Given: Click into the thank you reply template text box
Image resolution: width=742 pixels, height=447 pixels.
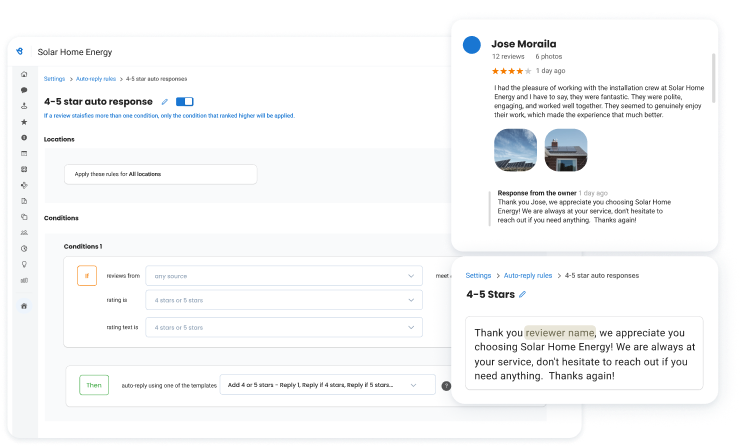Looking at the screenshot, I should click(x=584, y=353).
